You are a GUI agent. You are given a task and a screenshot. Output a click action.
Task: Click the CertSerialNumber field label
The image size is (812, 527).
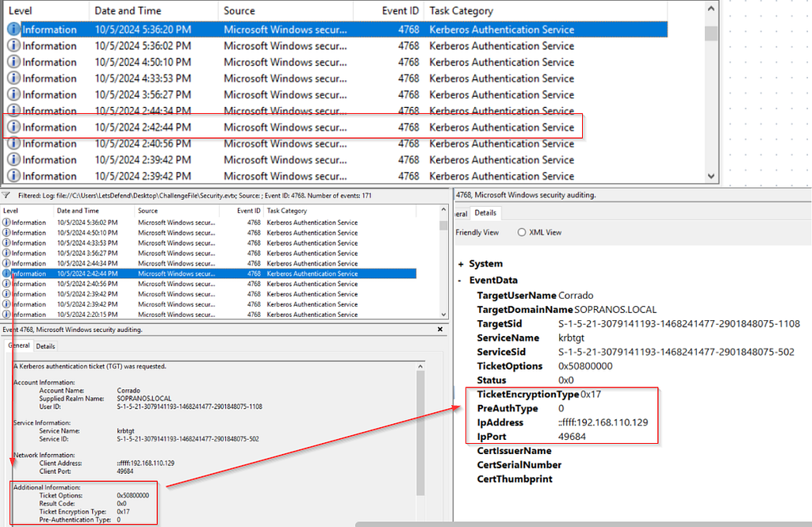[x=519, y=465]
